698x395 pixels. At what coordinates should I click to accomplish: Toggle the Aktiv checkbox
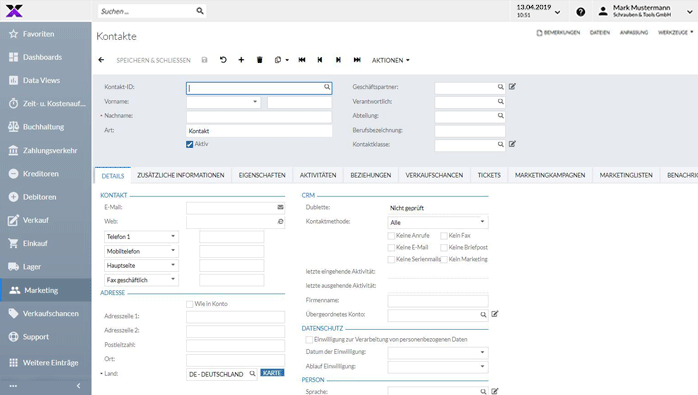pos(190,144)
